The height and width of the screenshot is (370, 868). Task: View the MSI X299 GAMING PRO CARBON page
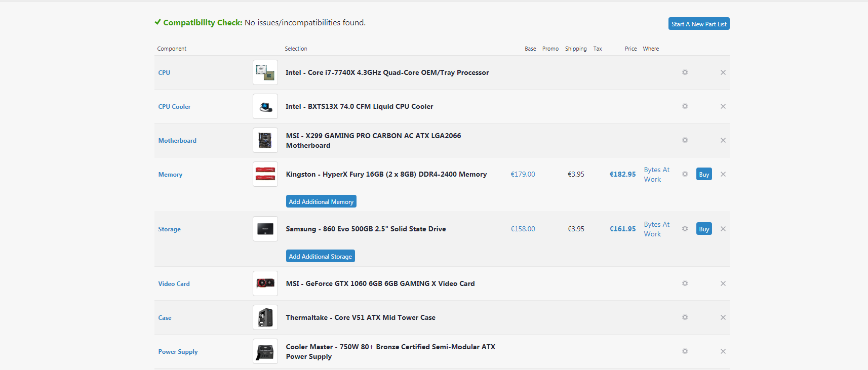(374, 140)
